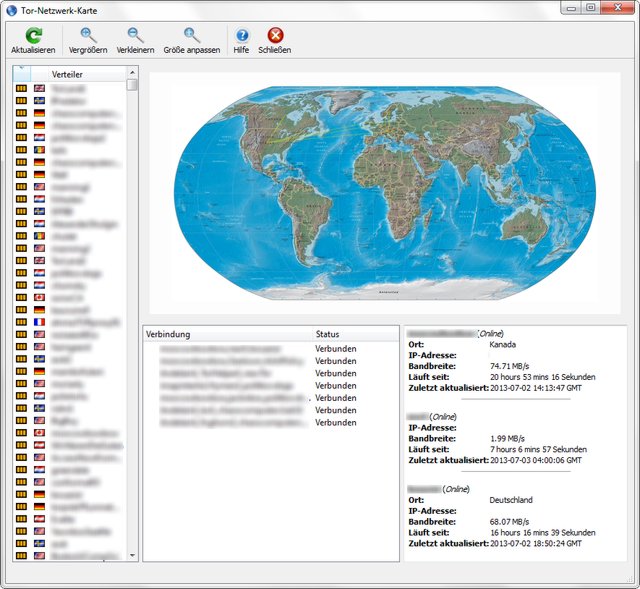This screenshot has height=589, width=640.
Task: Click the world map of Tor circuits
Action: (x=384, y=193)
